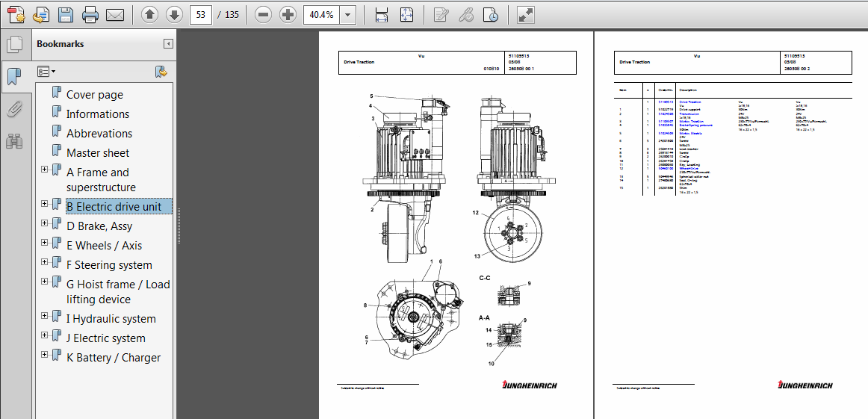Select G Hoist frame / Load lifting device bookmark

click(x=118, y=292)
